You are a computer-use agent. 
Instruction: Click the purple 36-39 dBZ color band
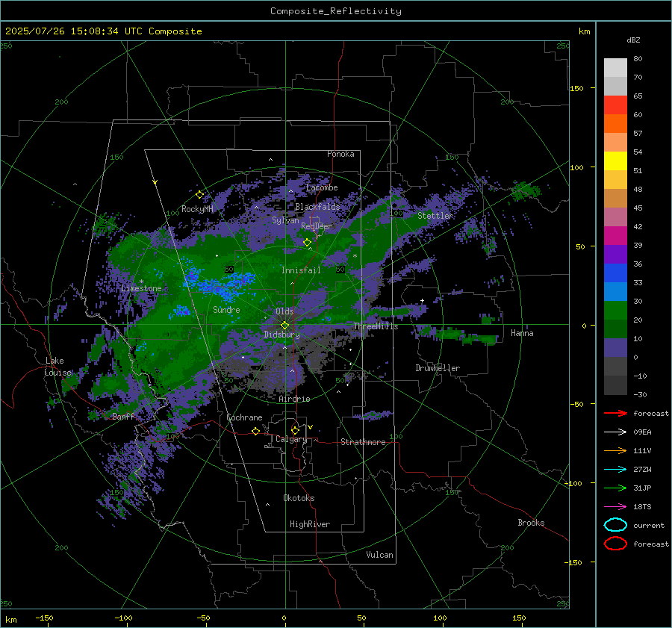615,255
